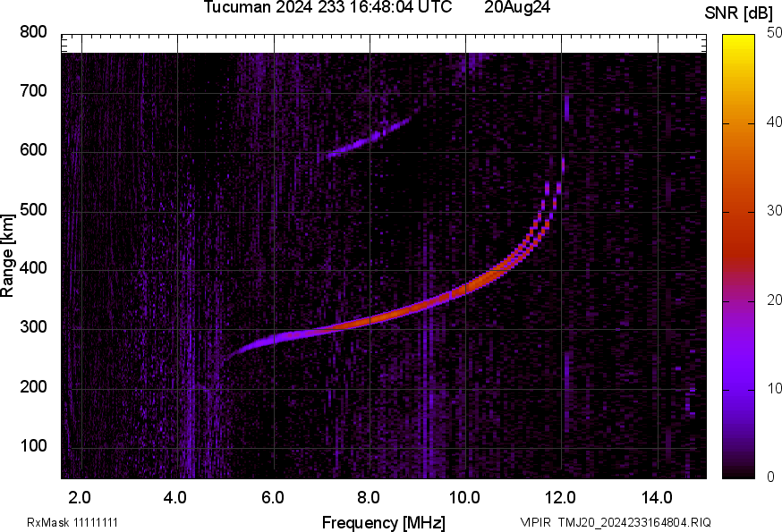This screenshot has height=532, width=782.
Task: Click the x-axis tick label 8.0
Action: [x=368, y=497]
